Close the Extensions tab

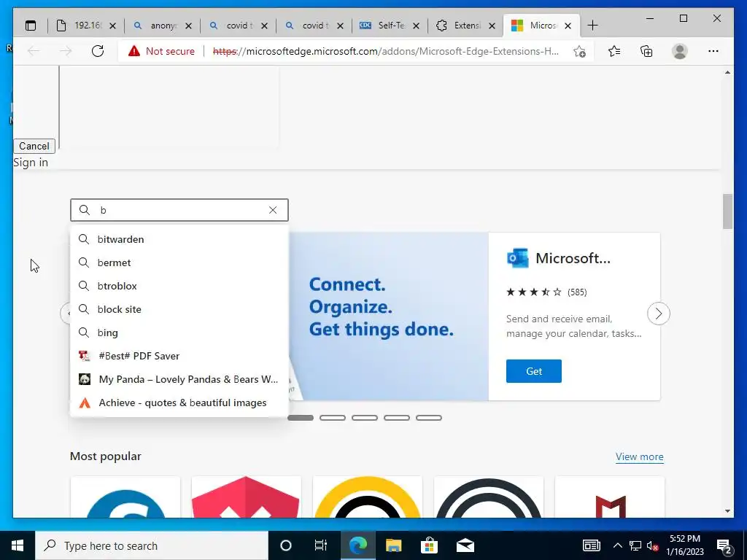click(x=492, y=26)
